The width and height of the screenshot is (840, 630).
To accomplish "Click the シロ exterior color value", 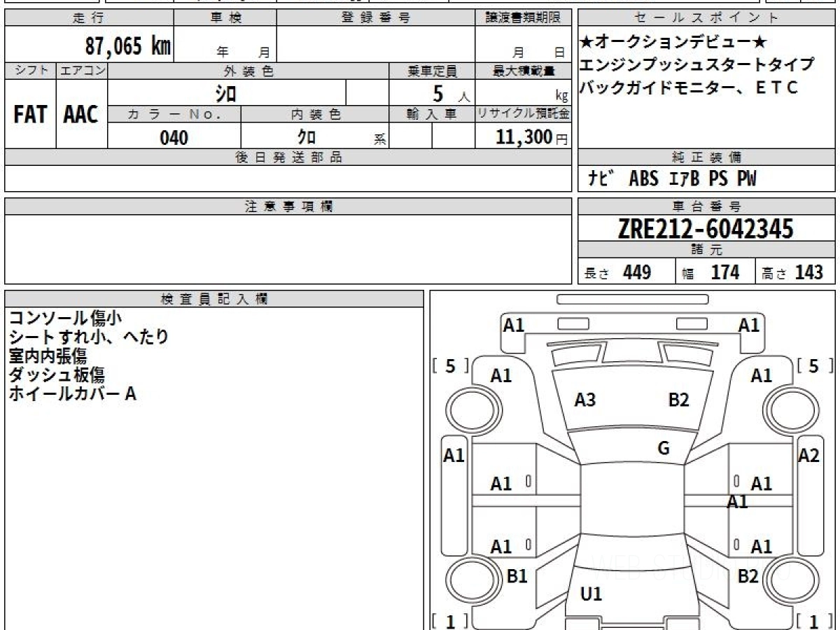I will click(226, 92).
